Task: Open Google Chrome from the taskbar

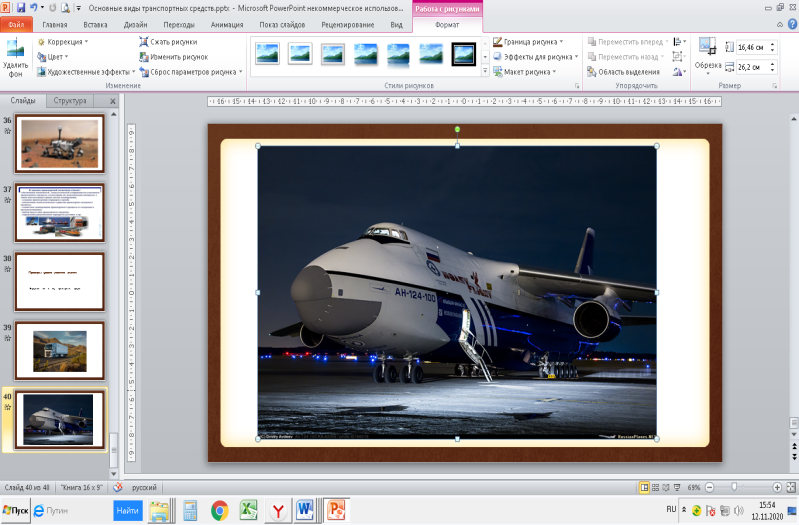Action: coord(220,510)
